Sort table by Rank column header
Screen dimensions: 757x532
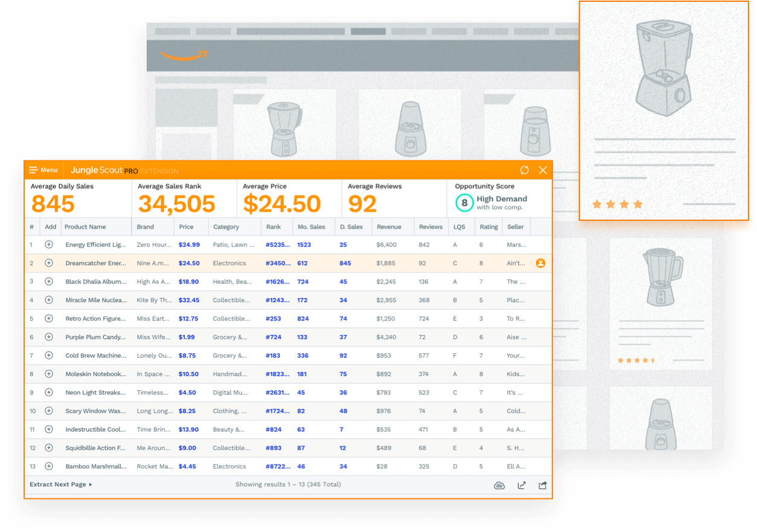point(273,227)
